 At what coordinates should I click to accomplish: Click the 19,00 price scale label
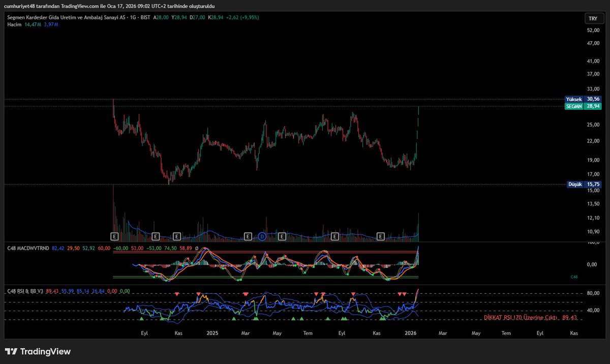[593, 160]
